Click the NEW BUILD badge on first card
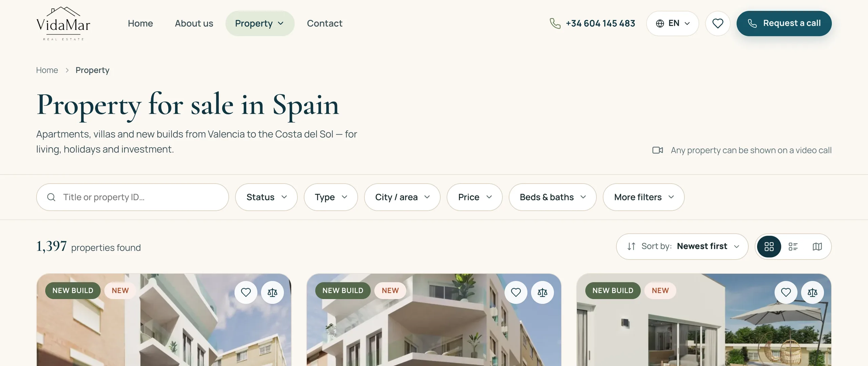868x366 pixels. 73,291
